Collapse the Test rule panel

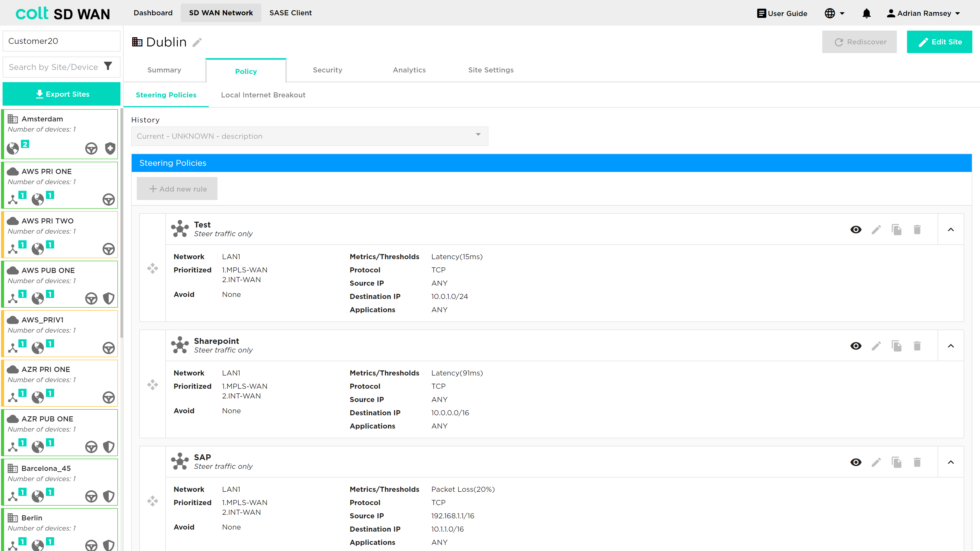point(951,230)
